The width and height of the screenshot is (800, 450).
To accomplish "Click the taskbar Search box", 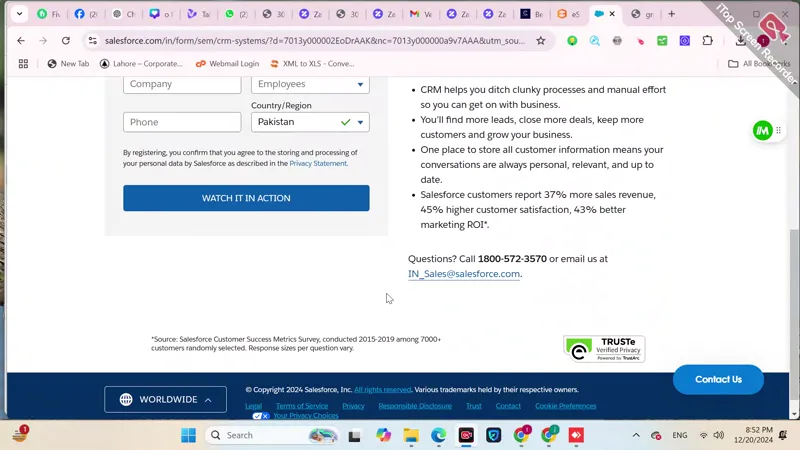I will 273,435.
